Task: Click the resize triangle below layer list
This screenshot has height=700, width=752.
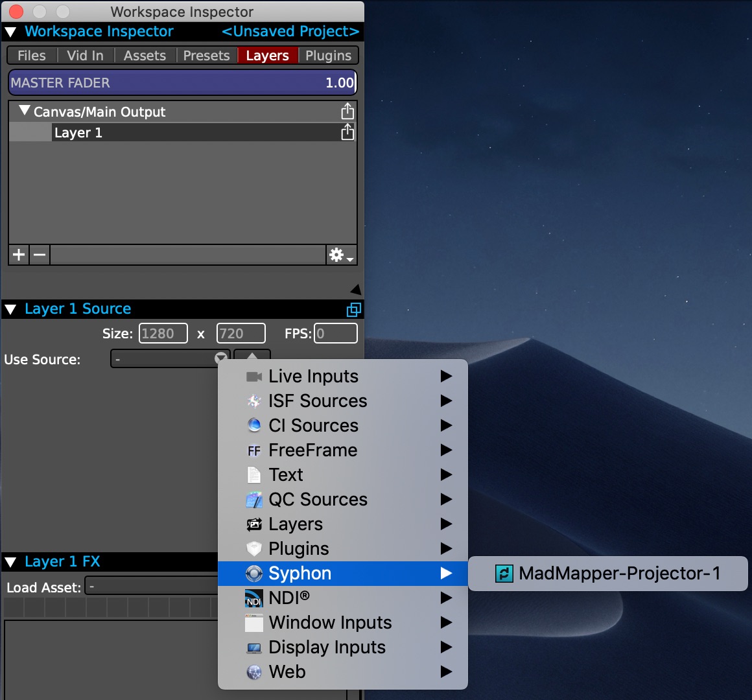Action: click(x=356, y=289)
